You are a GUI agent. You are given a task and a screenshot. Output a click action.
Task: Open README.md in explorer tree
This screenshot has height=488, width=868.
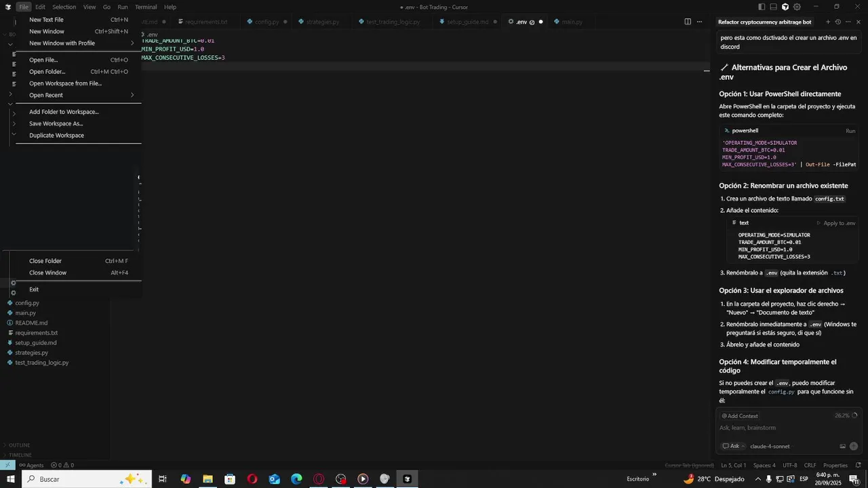31,323
